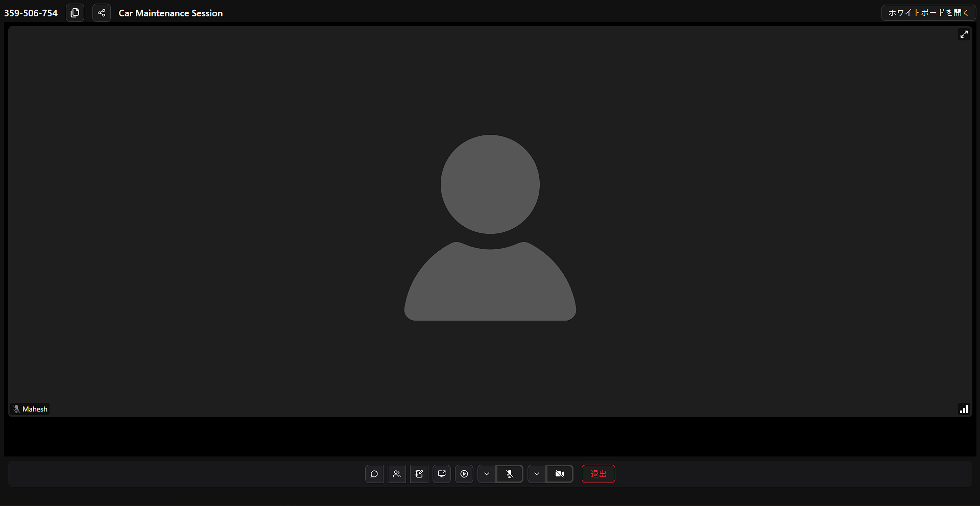Click the meeting ID 359-506-754
The height and width of the screenshot is (506, 980).
[x=31, y=13]
